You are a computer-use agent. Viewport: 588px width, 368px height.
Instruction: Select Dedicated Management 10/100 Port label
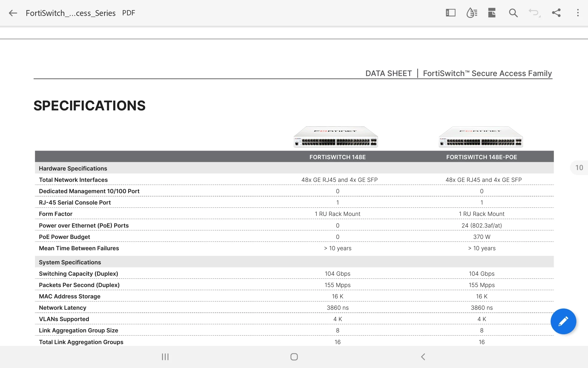coord(89,191)
